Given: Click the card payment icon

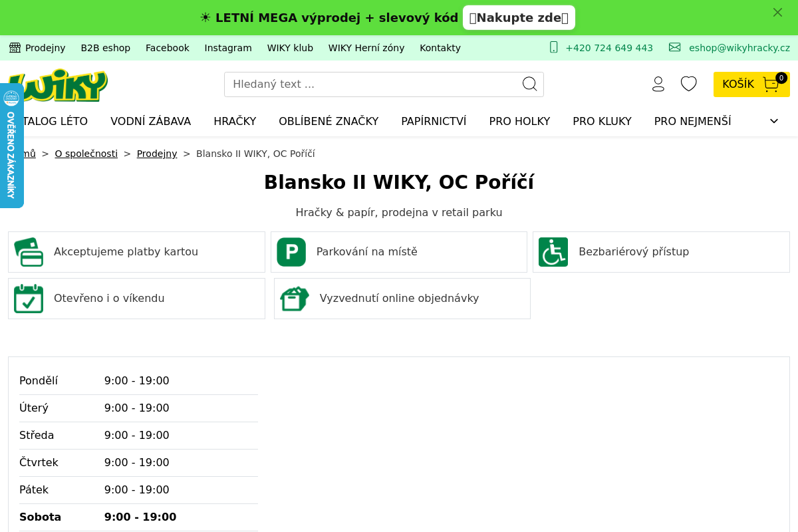Looking at the screenshot, I should pyautogui.click(x=29, y=252).
